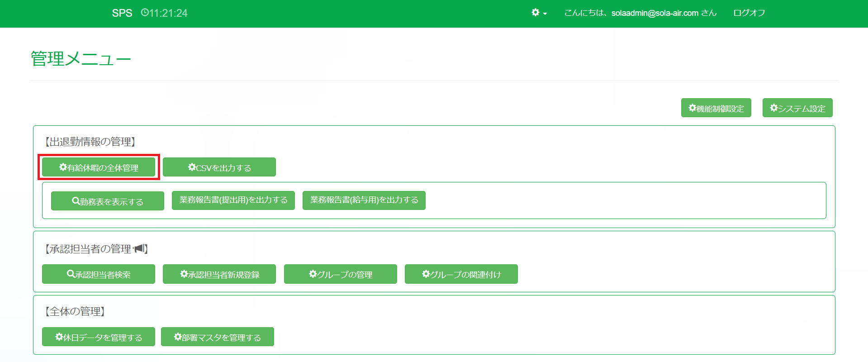
Task: Click gear icon on 部署マスタを管理する button
Action: [178, 337]
